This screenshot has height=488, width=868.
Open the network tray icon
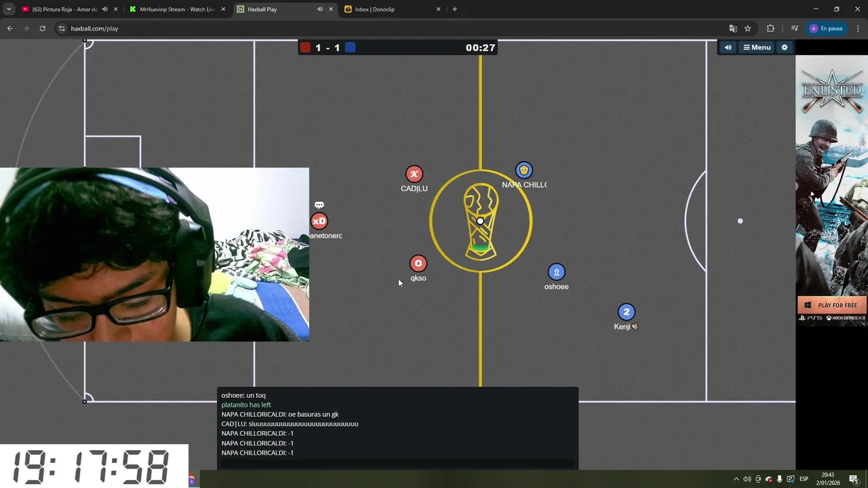click(791, 479)
